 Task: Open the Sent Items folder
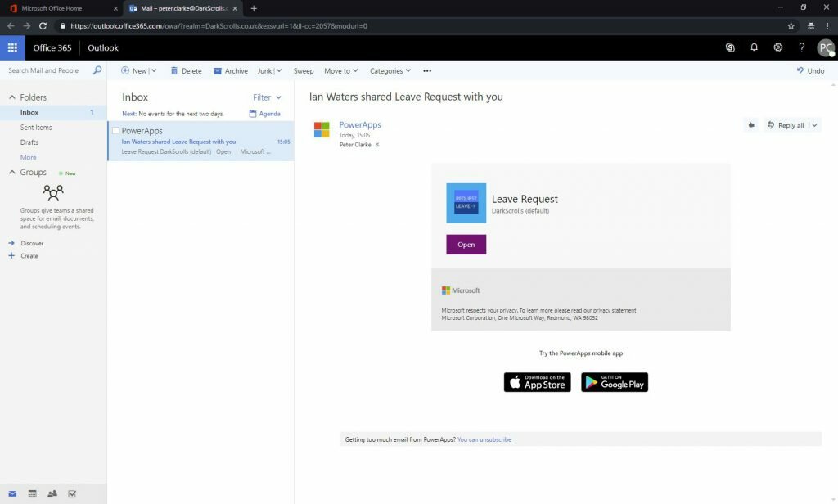click(36, 127)
